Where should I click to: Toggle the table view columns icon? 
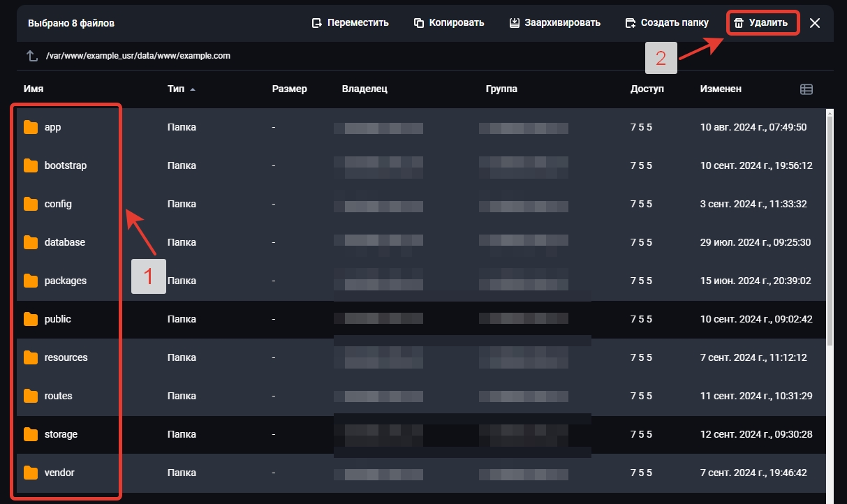point(807,89)
